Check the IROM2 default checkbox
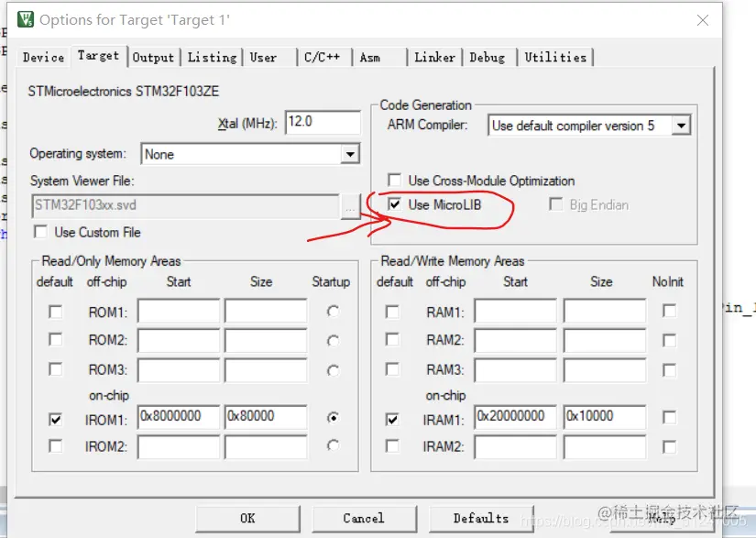Screen dimensions: 756x538 coord(56,446)
